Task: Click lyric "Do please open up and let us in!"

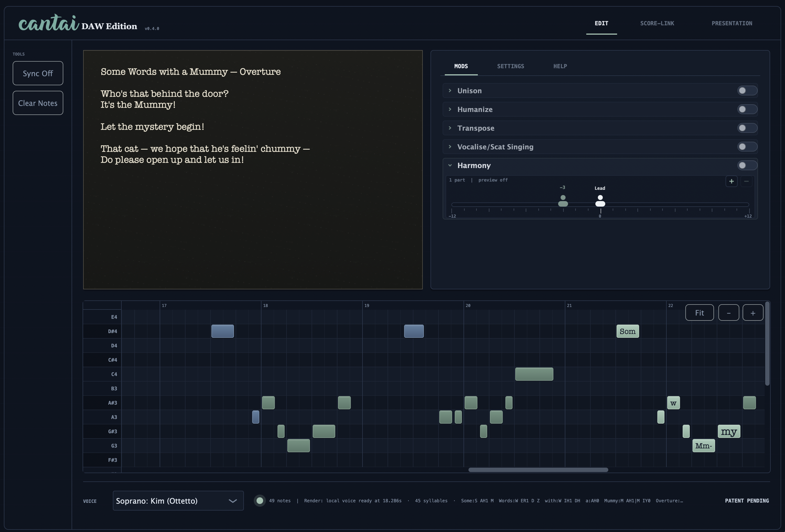Action: tap(172, 160)
